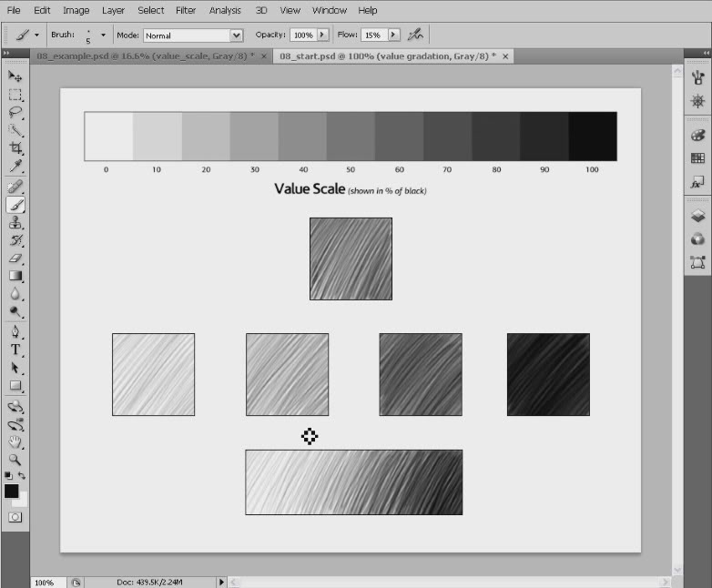Select the 3D Rotate tool
Screen dimensions: 712x588
(x=15, y=406)
